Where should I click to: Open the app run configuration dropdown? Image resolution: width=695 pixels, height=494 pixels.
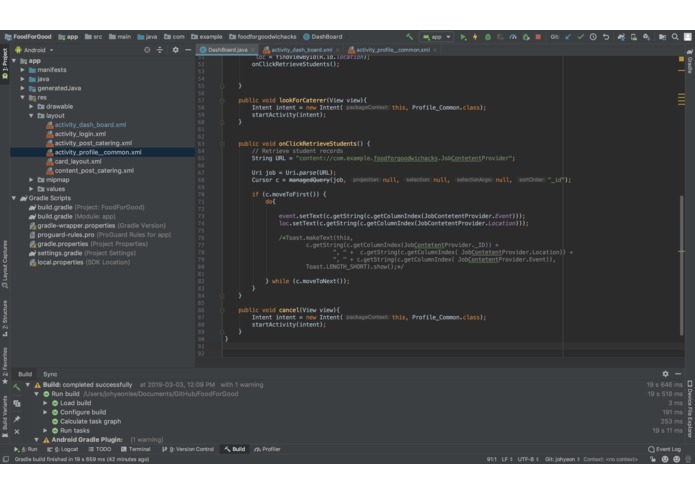[437, 37]
